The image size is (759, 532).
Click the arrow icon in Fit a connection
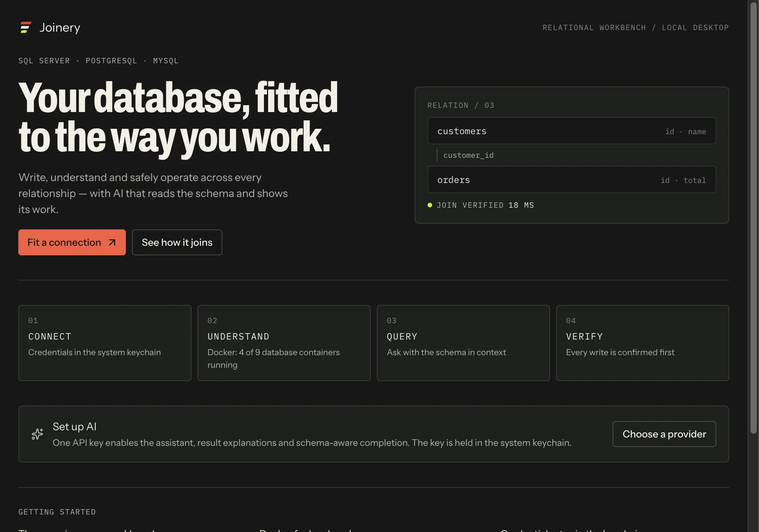(112, 242)
